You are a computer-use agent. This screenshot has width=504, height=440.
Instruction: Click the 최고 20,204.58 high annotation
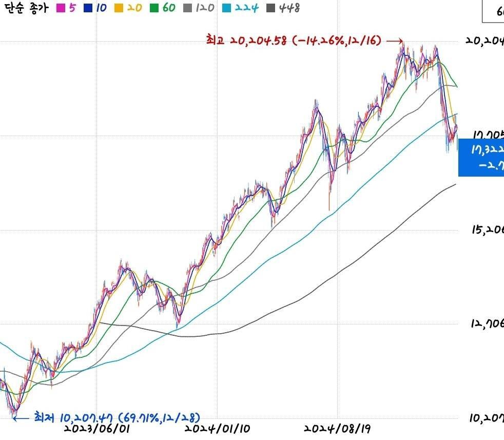point(294,41)
